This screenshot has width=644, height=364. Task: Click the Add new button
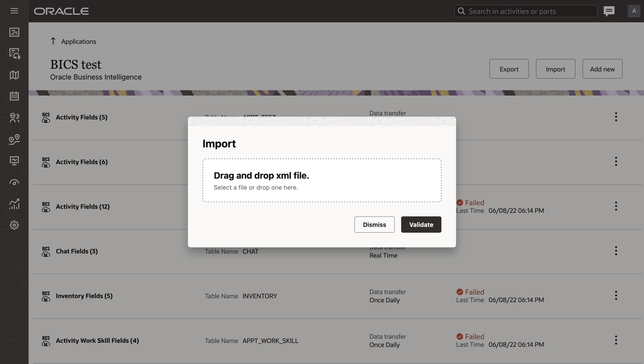coord(602,69)
